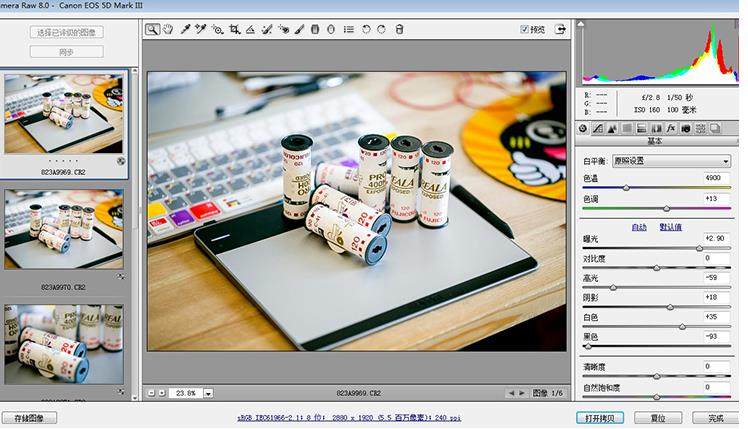The width and height of the screenshot is (748, 429).
Task: Open the Split Toning panel tab
Action: [642, 128]
